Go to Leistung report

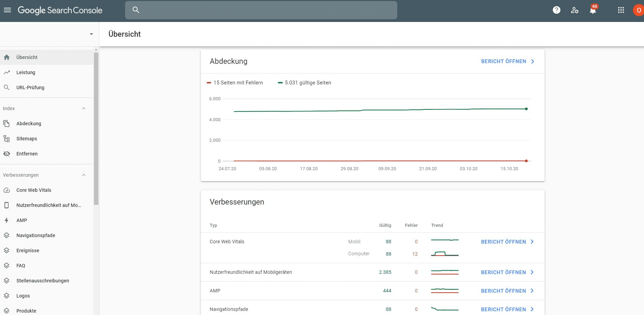[x=47, y=72]
